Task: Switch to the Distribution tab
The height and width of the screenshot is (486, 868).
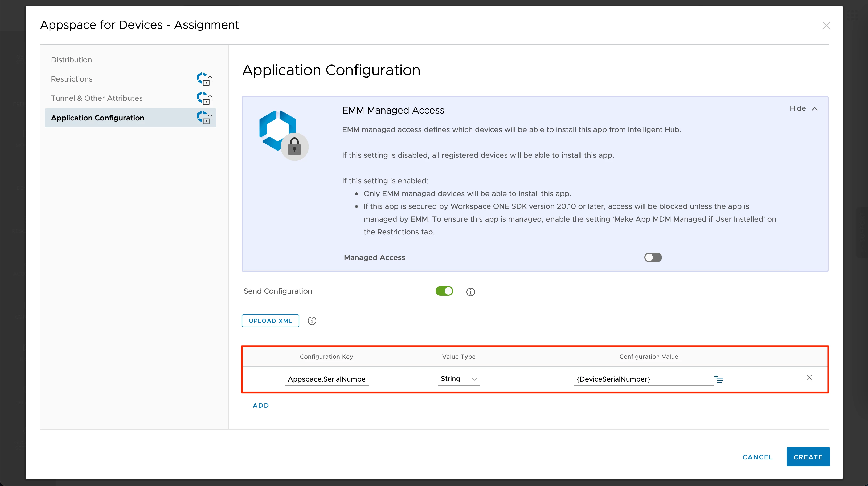Action: point(71,60)
